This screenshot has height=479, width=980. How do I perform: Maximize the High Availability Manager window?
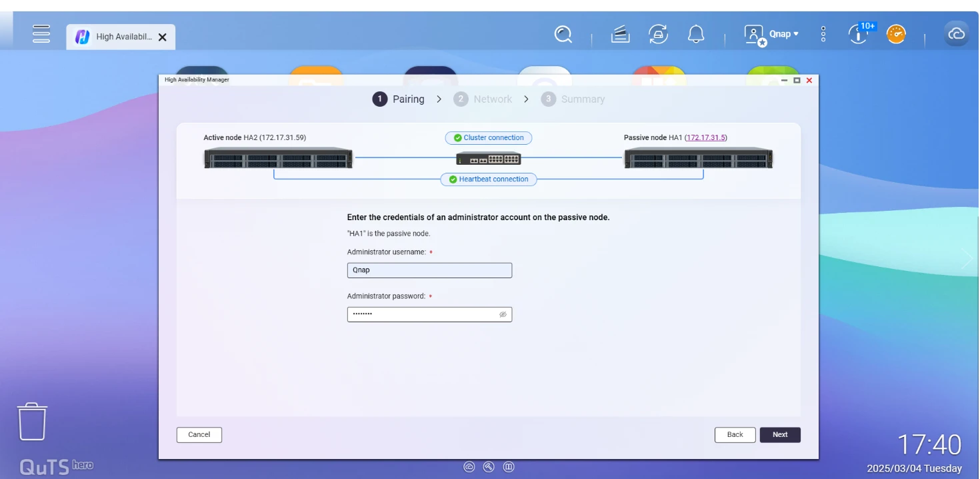pyautogui.click(x=797, y=80)
